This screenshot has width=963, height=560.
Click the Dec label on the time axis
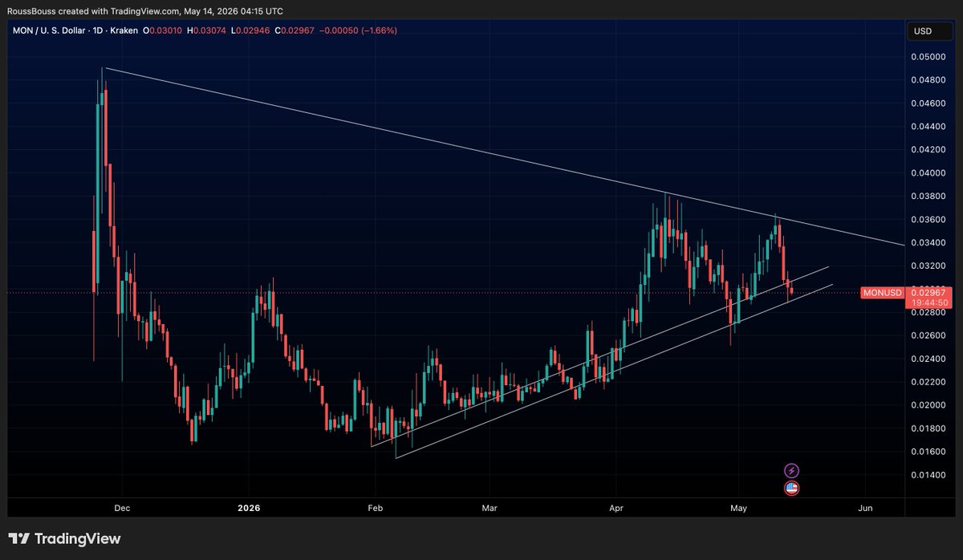click(x=123, y=508)
